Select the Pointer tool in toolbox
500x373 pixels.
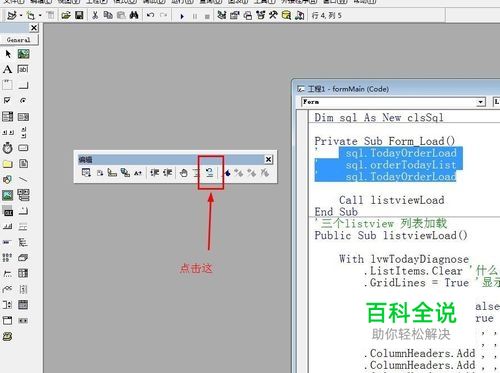(x=8, y=54)
